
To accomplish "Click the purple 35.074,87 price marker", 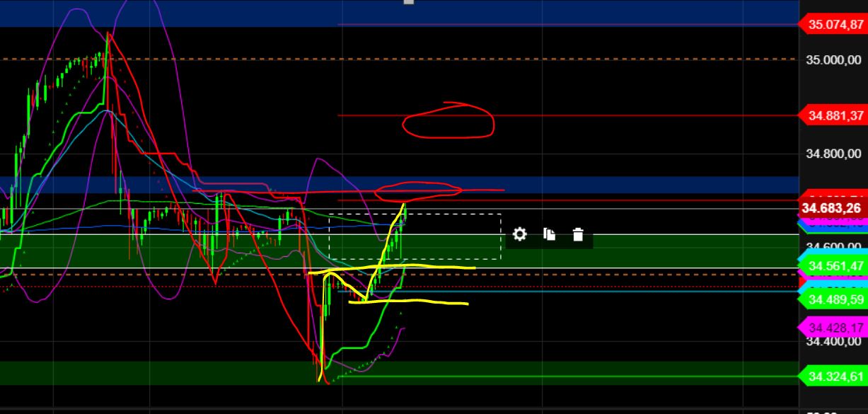I will pos(835,23).
